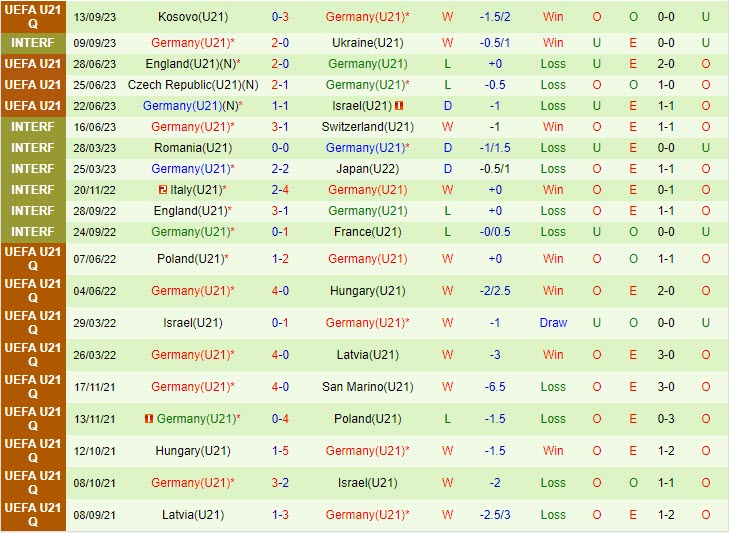Click UEFA U21 Q label on 13/09/23 row
The width and height of the screenshot is (729, 533).
[x=33, y=17]
